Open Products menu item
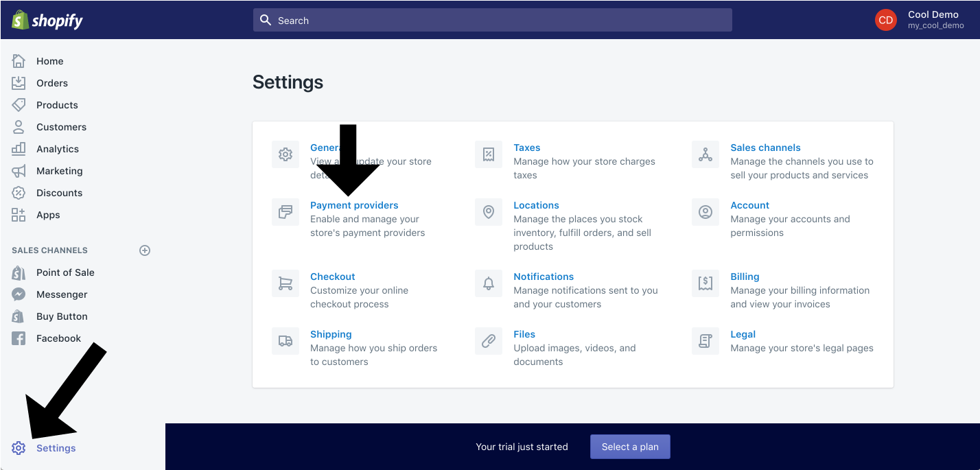Image resolution: width=980 pixels, height=470 pixels. 57,105
